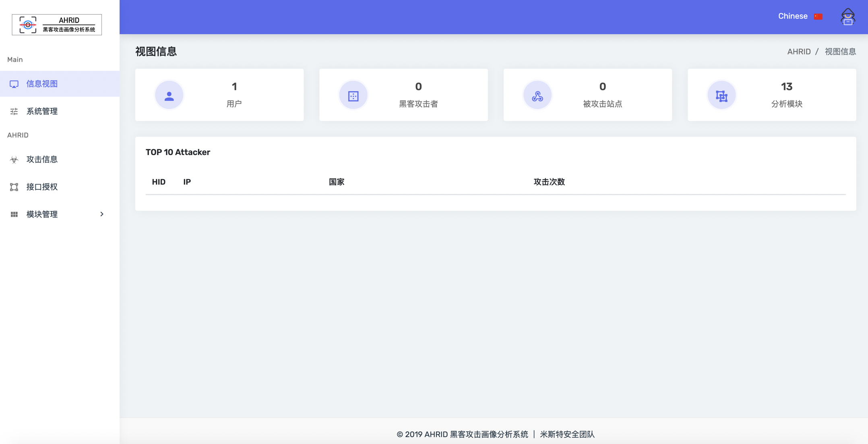Click the sliders icon beside 系统管理

14,112
